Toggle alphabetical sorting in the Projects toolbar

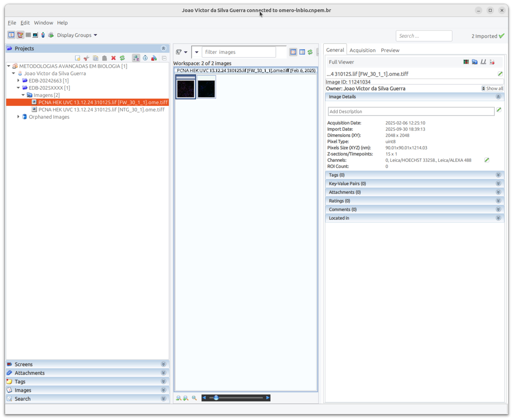[136, 58]
